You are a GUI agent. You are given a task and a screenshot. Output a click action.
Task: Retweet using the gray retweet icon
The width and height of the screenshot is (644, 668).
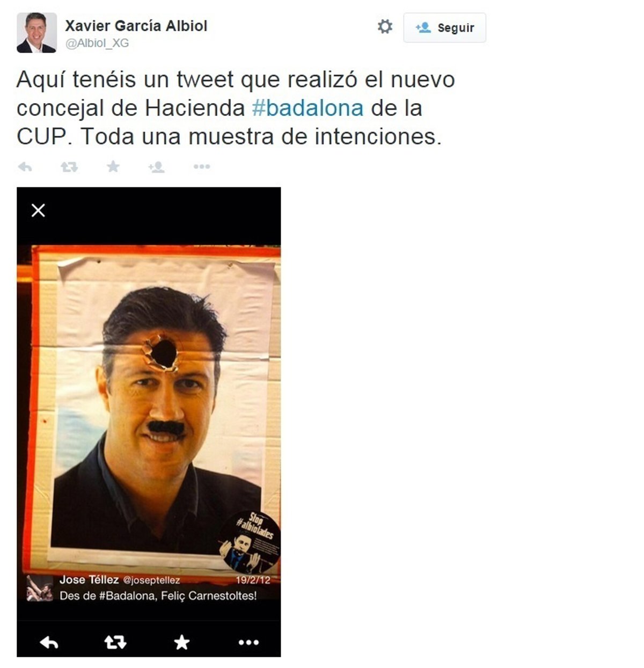69,167
